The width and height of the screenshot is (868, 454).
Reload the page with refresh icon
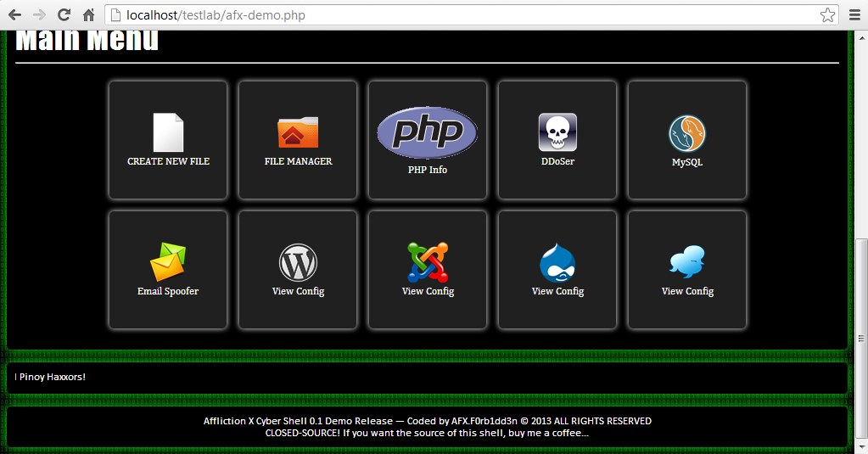coord(64,15)
